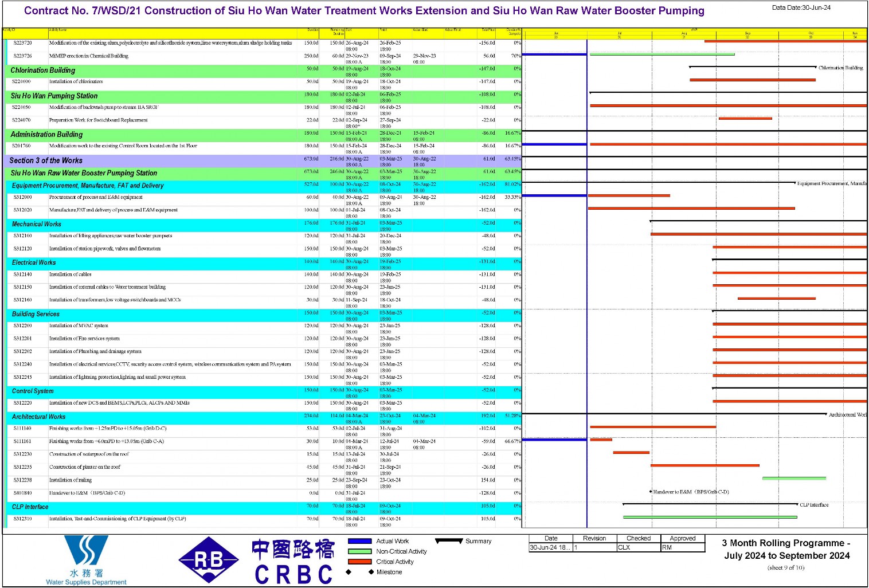Click the 3 Month Rolling Programme title
The height and width of the screenshot is (588, 869).
coord(785,549)
